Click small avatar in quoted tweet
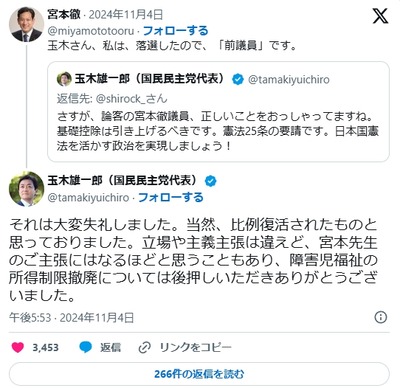This screenshot has width=400, height=388. (x=64, y=79)
